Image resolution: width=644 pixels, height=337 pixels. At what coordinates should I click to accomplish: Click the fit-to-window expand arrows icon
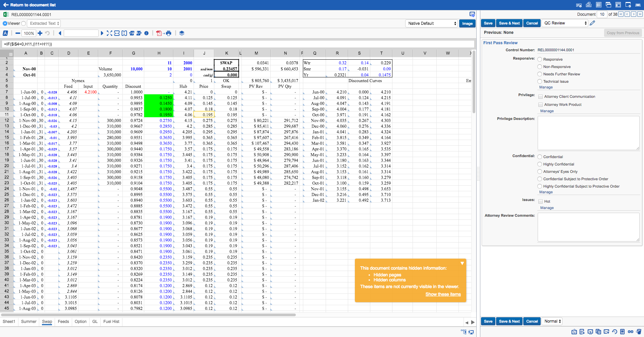pos(109,33)
